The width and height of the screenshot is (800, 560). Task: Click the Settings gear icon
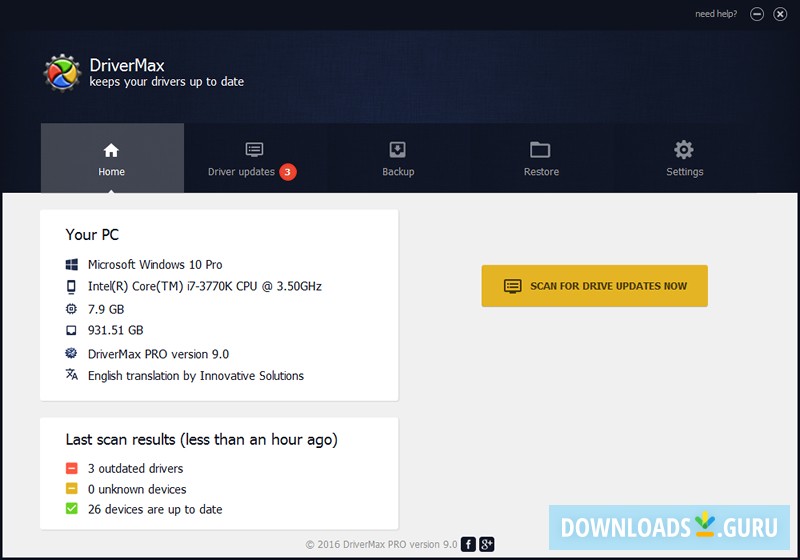(x=684, y=149)
